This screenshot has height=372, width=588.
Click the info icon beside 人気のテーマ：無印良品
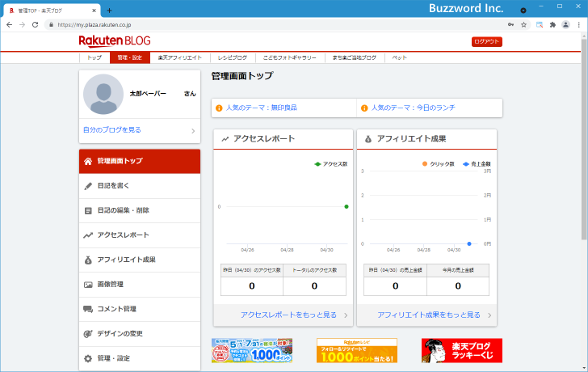click(219, 108)
